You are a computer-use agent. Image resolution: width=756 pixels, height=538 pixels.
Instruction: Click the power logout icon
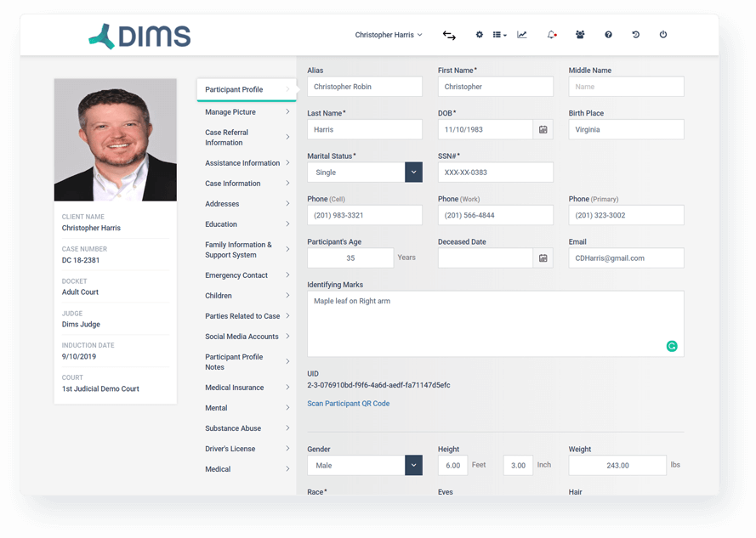click(x=663, y=35)
